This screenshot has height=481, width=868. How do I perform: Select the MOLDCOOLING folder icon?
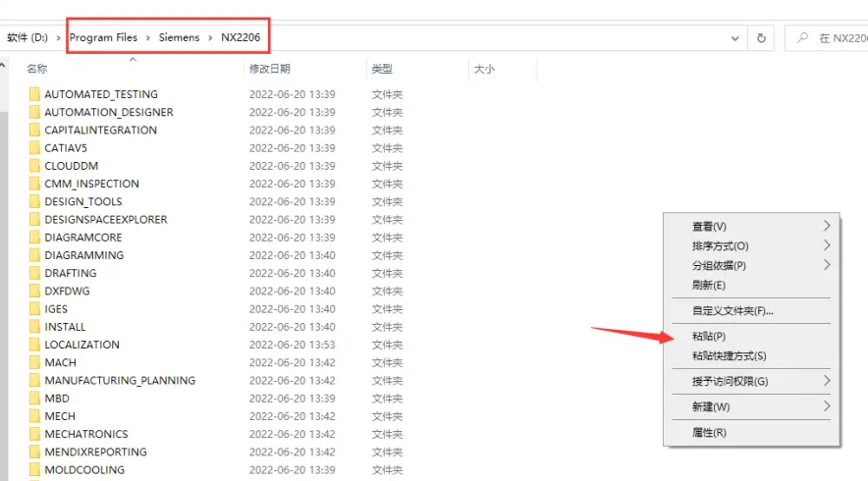pyautogui.click(x=34, y=469)
